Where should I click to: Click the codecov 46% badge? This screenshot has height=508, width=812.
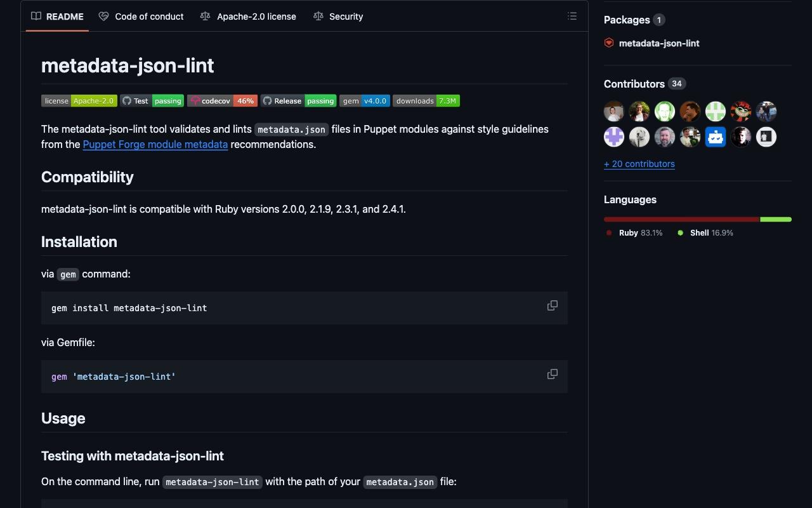[x=222, y=101]
